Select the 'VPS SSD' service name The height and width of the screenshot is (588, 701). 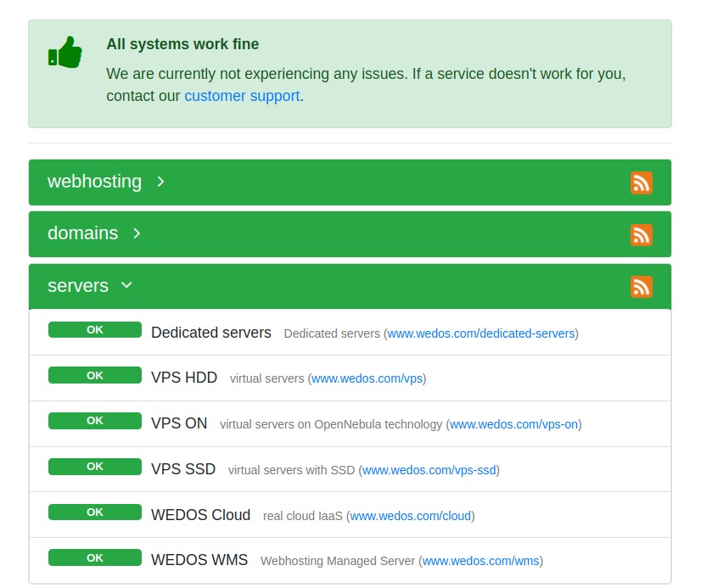(x=183, y=469)
